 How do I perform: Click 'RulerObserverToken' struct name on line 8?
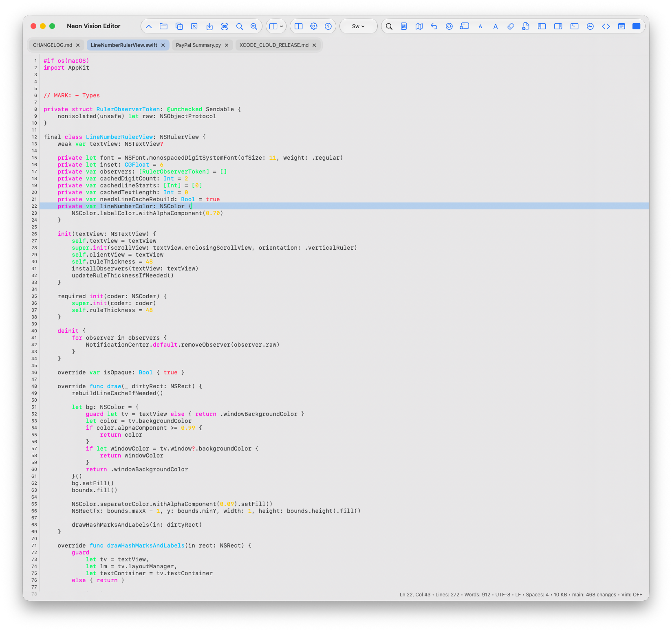pos(128,109)
